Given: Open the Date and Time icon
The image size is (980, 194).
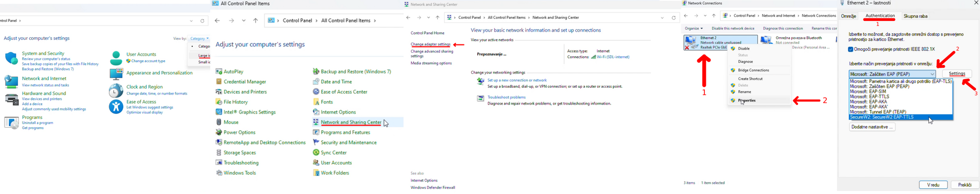Looking at the screenshot, I should (316, 82).
